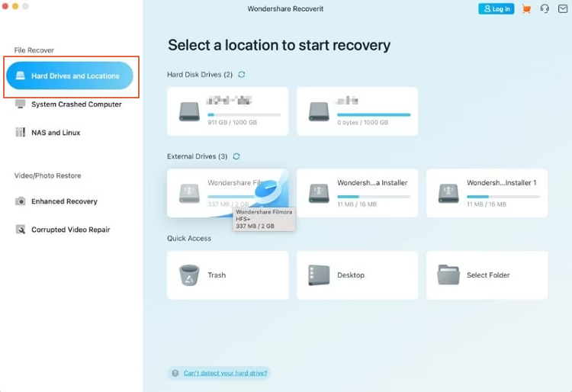The image size is (572, 392).
Task: Click the Hard Drives and Locations drive icon
Action: (21, 76)
